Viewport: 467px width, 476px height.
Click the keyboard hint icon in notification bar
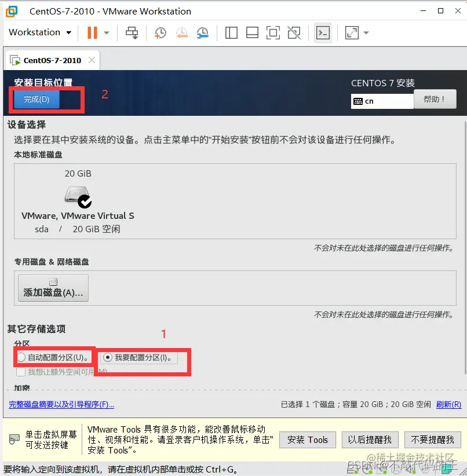click(14, 439)
